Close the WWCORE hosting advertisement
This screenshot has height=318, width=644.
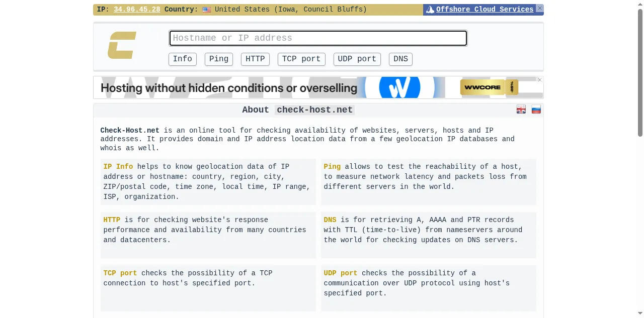540,80
